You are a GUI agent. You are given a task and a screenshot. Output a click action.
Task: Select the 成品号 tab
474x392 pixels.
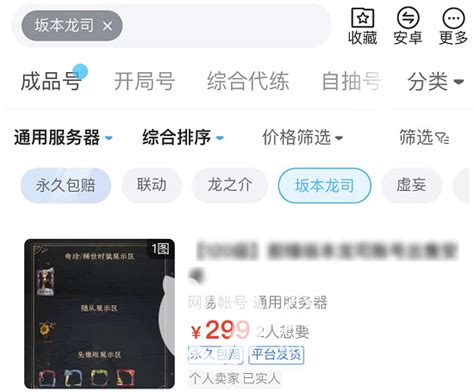[x=51, y=82]
